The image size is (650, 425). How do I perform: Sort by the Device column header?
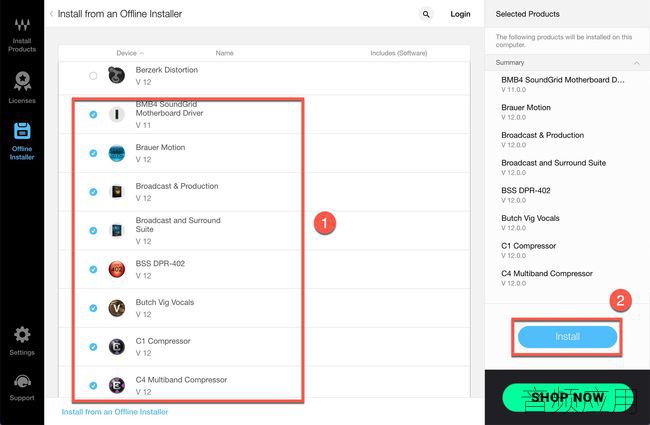coord(129,53)
